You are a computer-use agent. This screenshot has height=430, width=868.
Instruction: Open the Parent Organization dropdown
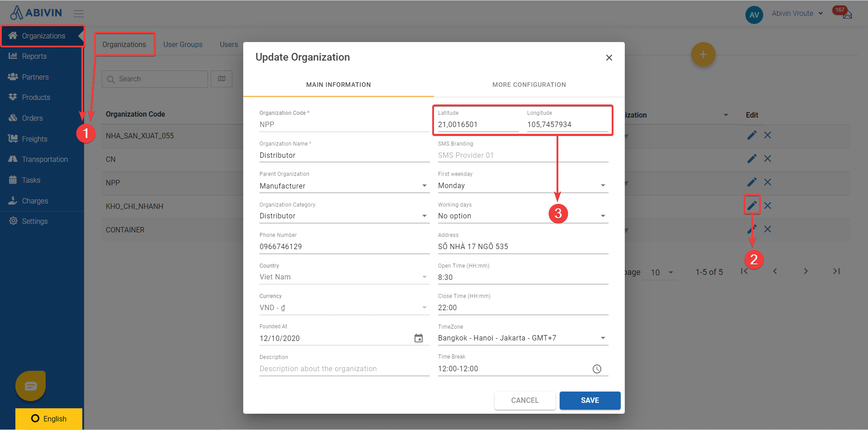(x=344, y=186)
